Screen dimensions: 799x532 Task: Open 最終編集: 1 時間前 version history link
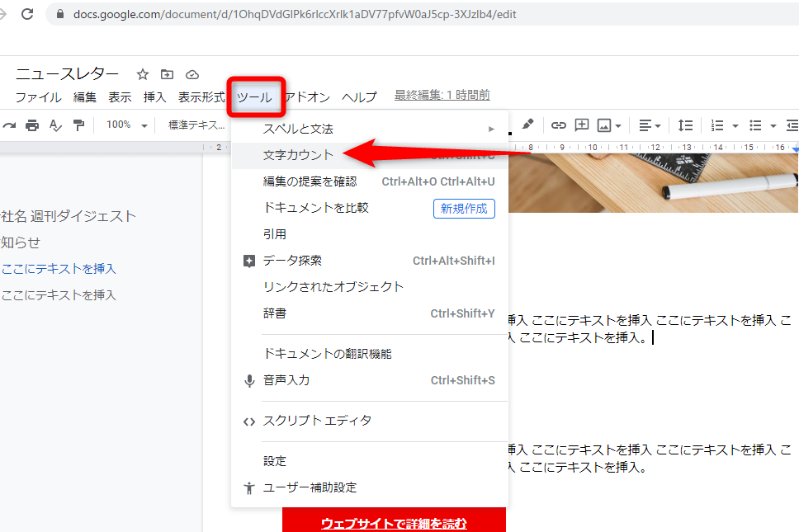pyautogui.click(x=442, y=95)
